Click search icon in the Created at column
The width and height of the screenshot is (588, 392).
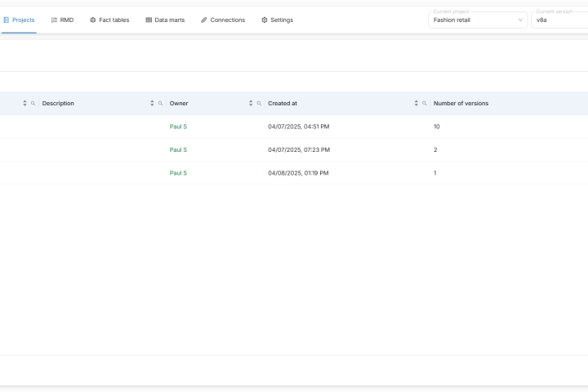pos(425,104)
